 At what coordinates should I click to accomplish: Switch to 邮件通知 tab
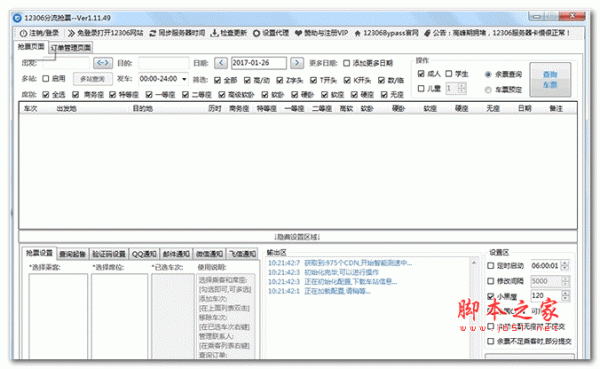[x=176, y=254]
